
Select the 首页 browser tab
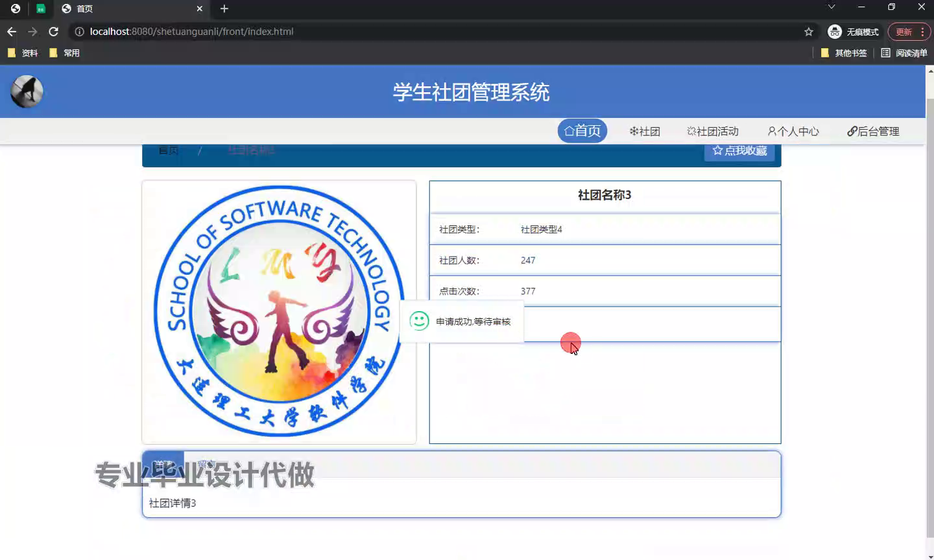(132, 8)
